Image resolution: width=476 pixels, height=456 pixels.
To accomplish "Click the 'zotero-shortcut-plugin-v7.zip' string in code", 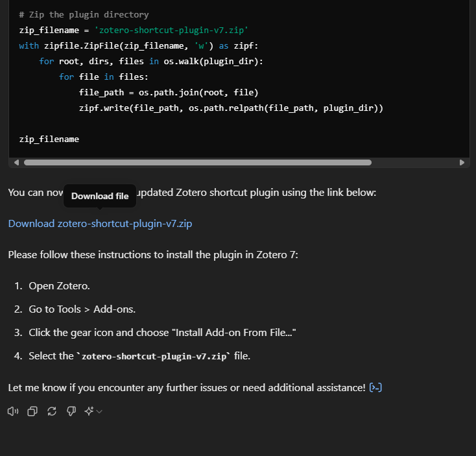I will 171,30.
